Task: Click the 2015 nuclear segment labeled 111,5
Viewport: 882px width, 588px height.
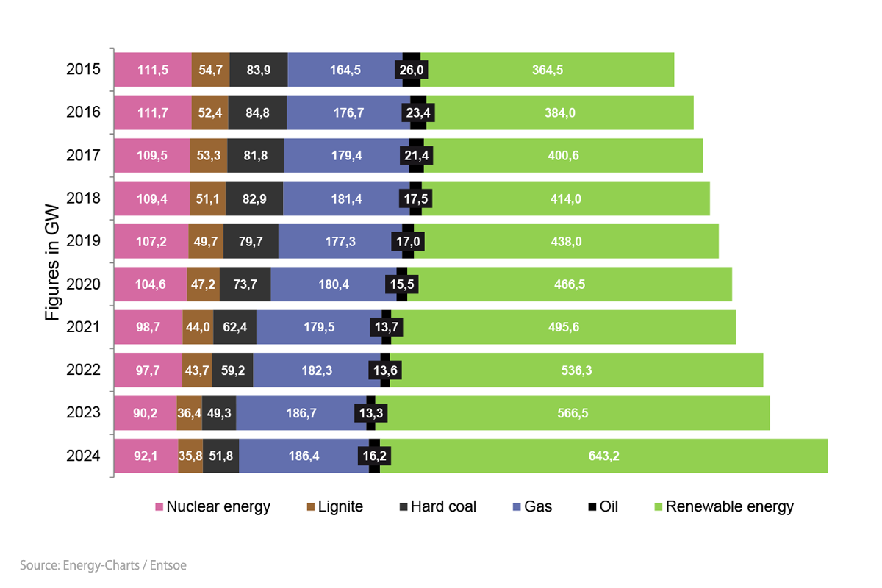Action: (x=153, y=70)
